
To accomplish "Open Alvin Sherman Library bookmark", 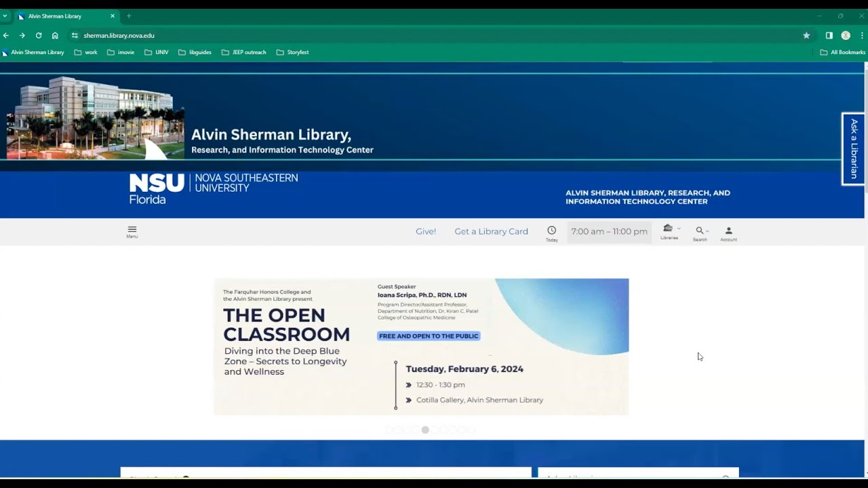I will 33,52.
